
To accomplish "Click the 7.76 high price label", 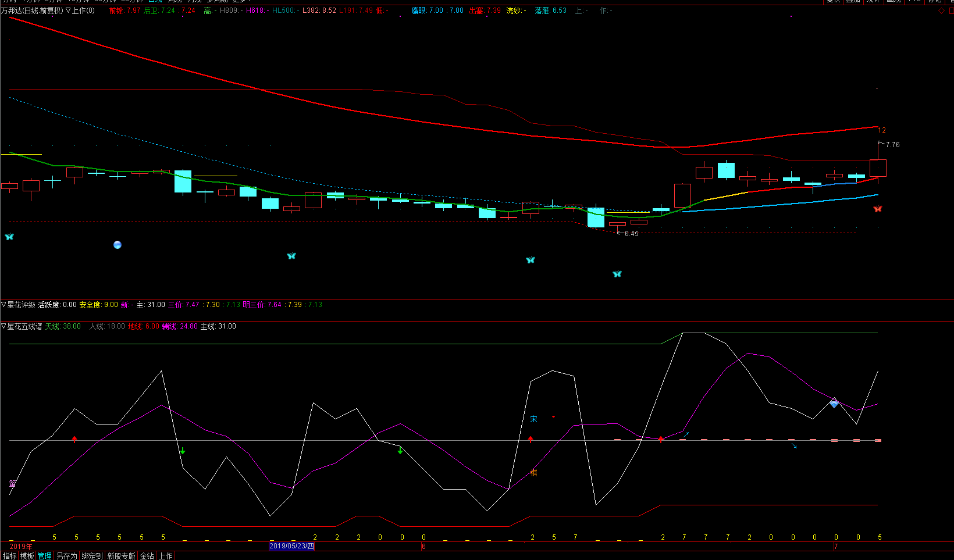I will pos(893,145).
